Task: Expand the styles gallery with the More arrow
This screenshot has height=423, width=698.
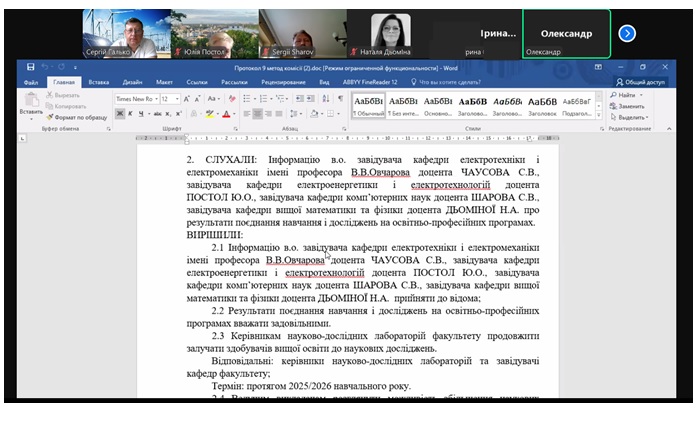Action: [x=599, y=115]
